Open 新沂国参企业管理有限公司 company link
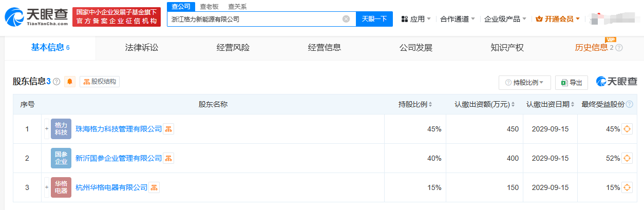 click(119, 158)
